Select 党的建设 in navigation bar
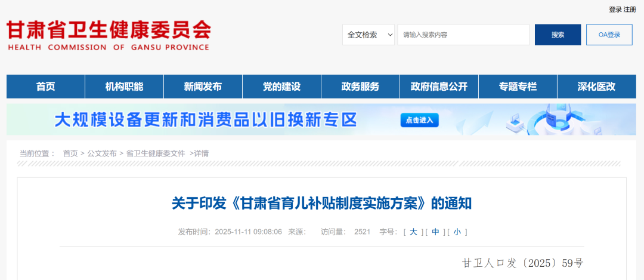644x280 pixels. (281, 87)
